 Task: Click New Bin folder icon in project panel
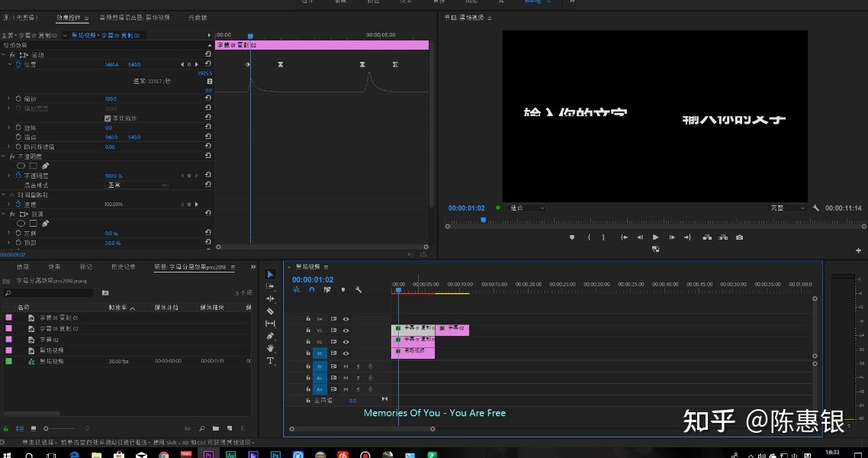[215, 428]
